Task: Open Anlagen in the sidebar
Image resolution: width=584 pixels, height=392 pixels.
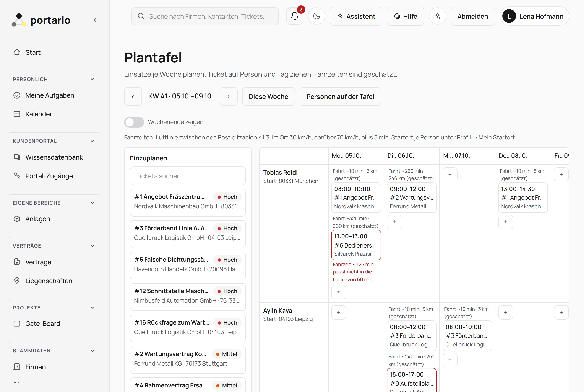Action: 54,219
